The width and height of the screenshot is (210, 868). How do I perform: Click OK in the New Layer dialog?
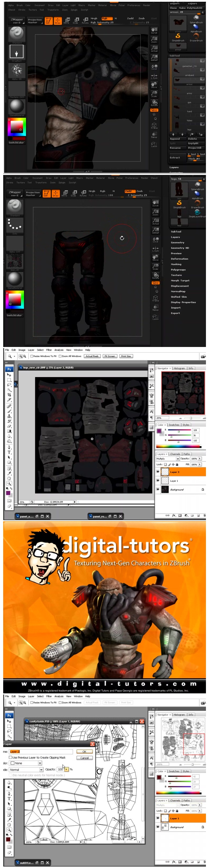tap(84, 751)
